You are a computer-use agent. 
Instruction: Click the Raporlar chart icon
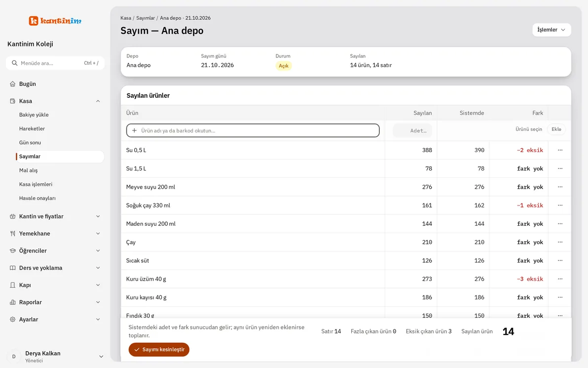click(13, 302)
